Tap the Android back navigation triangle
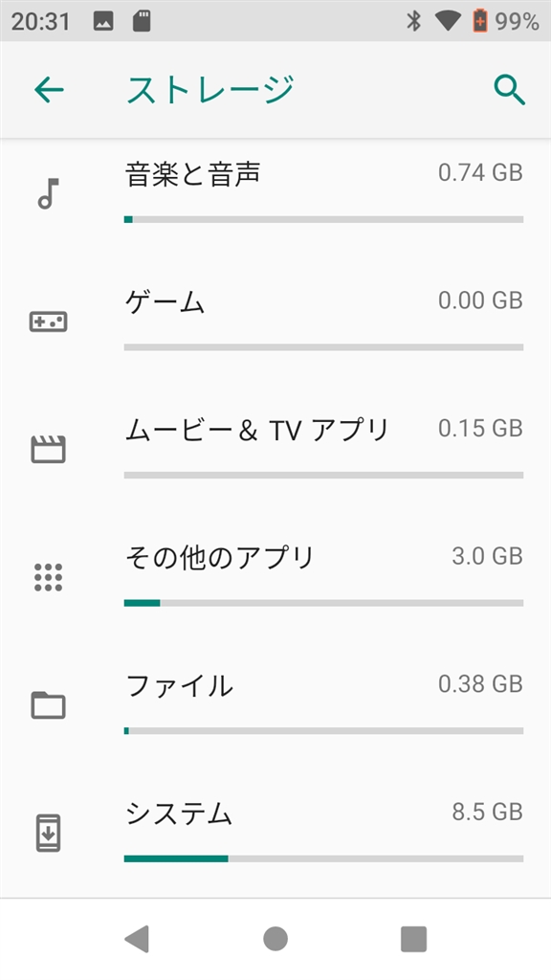Viewport: 551px width, 980px height. (137, 939)
